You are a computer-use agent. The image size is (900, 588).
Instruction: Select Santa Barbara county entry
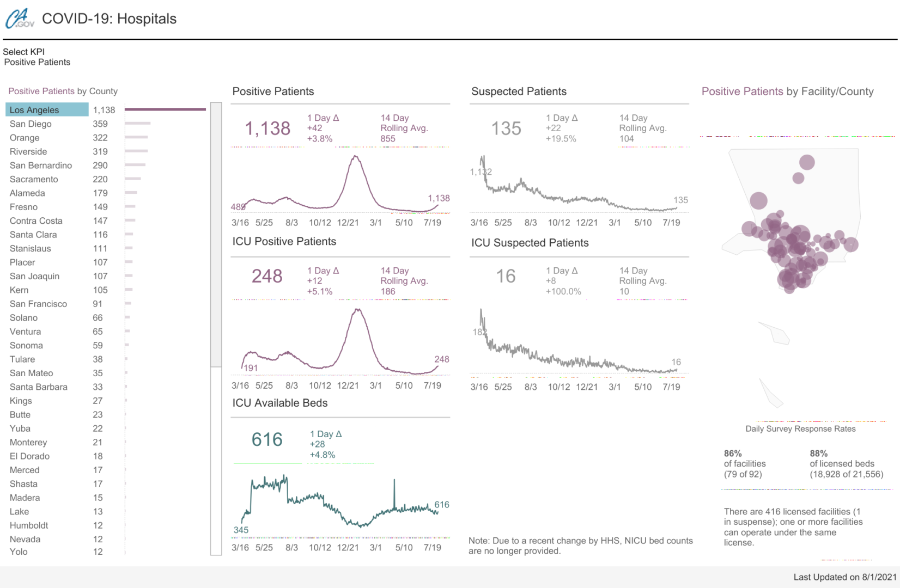pyautogui.click(x=39, y=387)
